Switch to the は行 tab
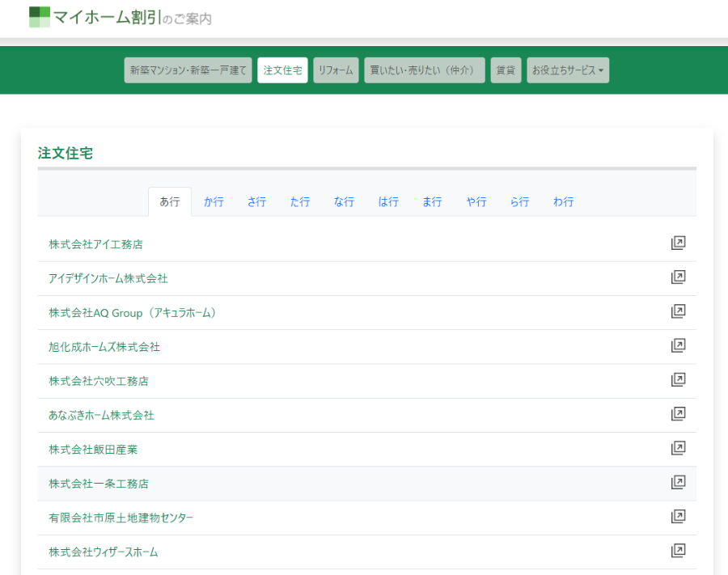The width and height of the screenshot is (728, 575). coord(388,202)
